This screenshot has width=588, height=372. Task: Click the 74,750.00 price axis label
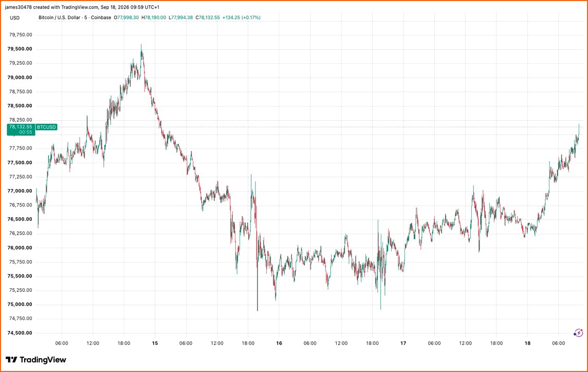point(21,319)
